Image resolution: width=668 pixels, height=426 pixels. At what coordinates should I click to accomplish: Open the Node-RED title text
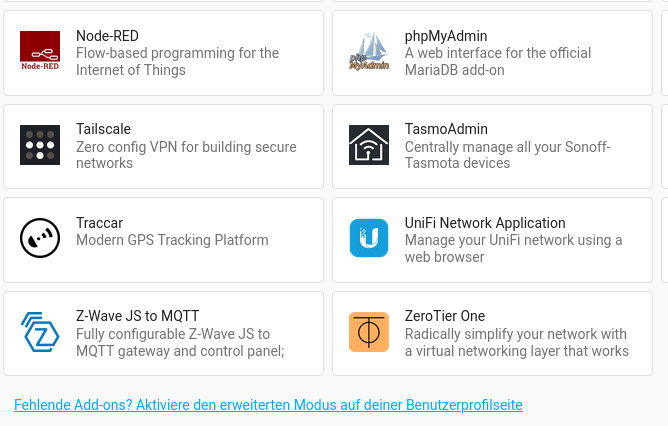[x=107, y=36]
